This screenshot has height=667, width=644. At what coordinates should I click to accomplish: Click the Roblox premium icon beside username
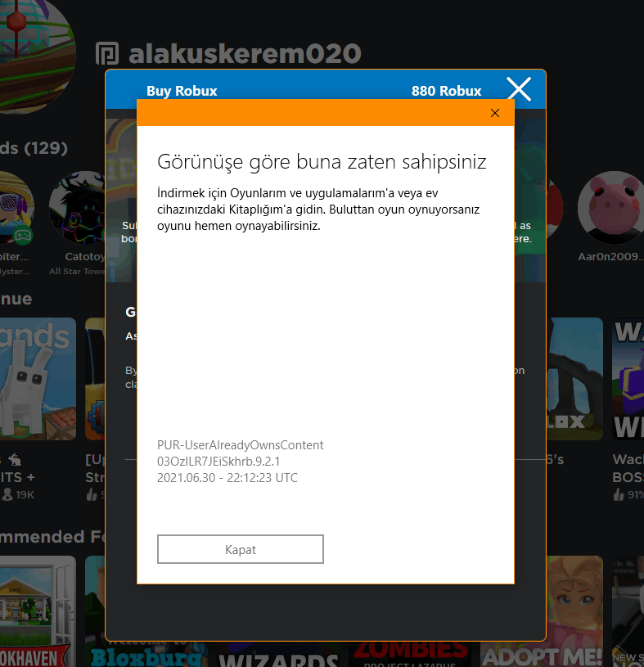tap(106, 53)
